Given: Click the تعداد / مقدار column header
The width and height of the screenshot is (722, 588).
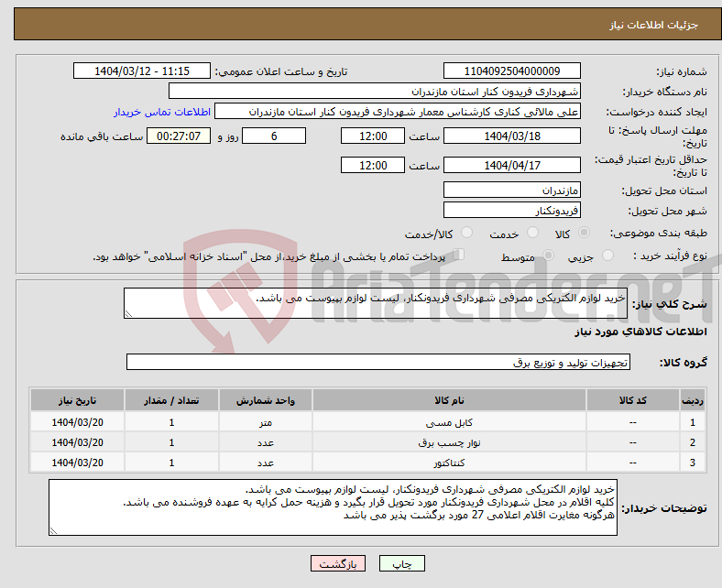Looking at the screenshot, I should (171, 400).
